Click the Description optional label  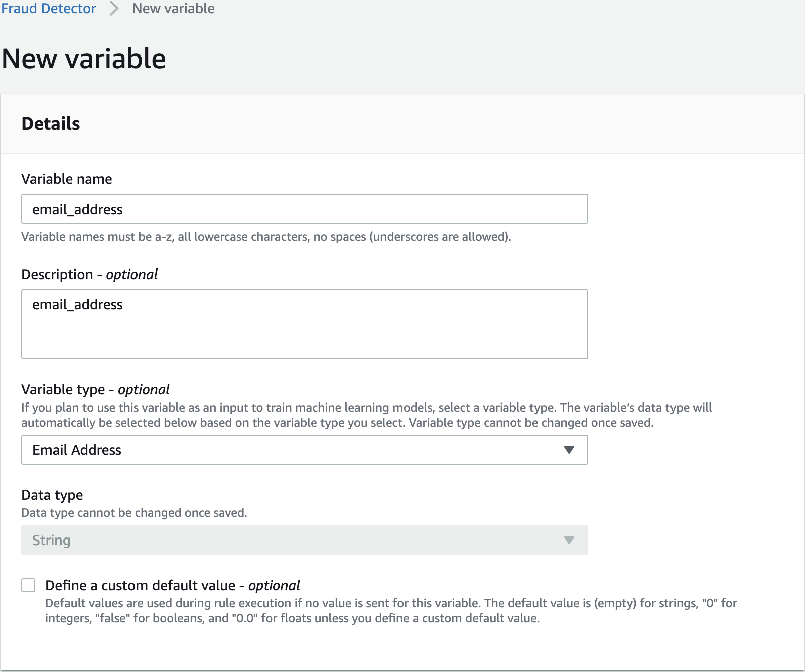(x=89, y=274)
